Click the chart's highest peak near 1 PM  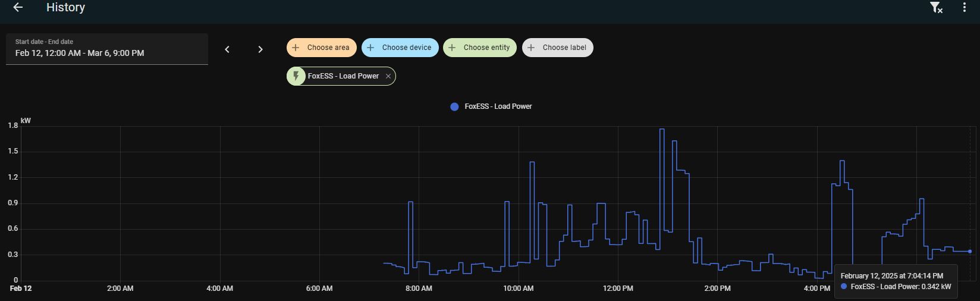(662, 129)
